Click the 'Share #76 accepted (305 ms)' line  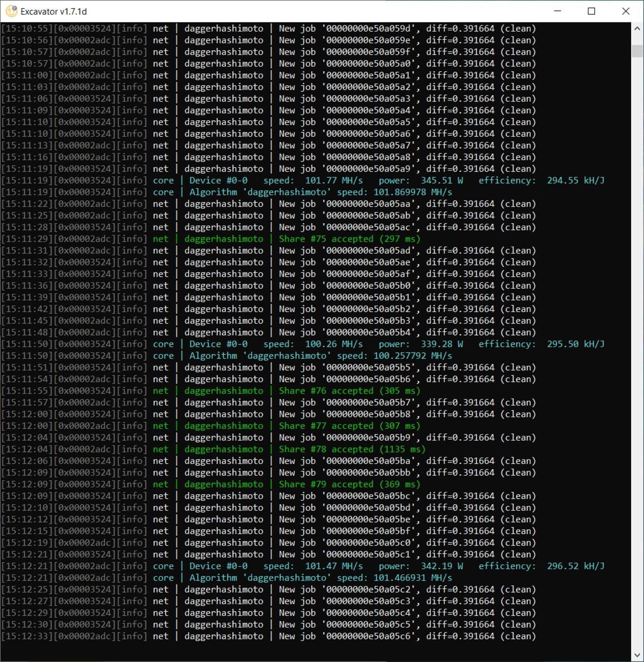(x=349, y=390)
